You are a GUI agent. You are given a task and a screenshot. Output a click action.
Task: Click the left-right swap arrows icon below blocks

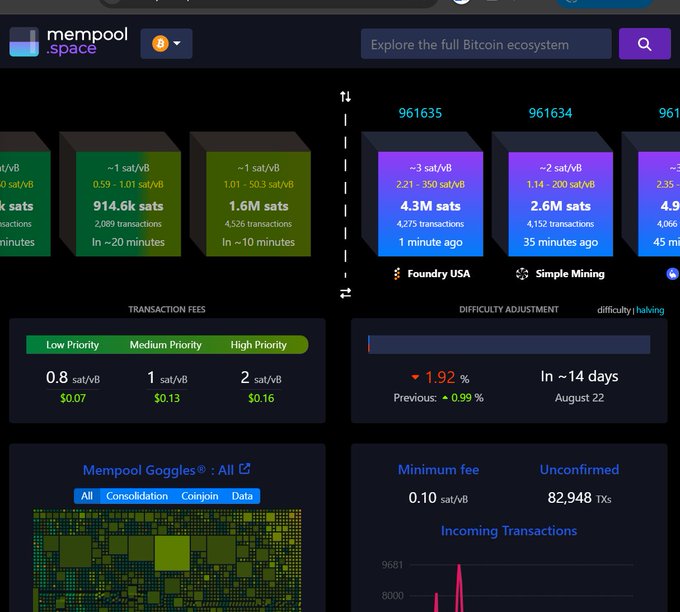346,294
